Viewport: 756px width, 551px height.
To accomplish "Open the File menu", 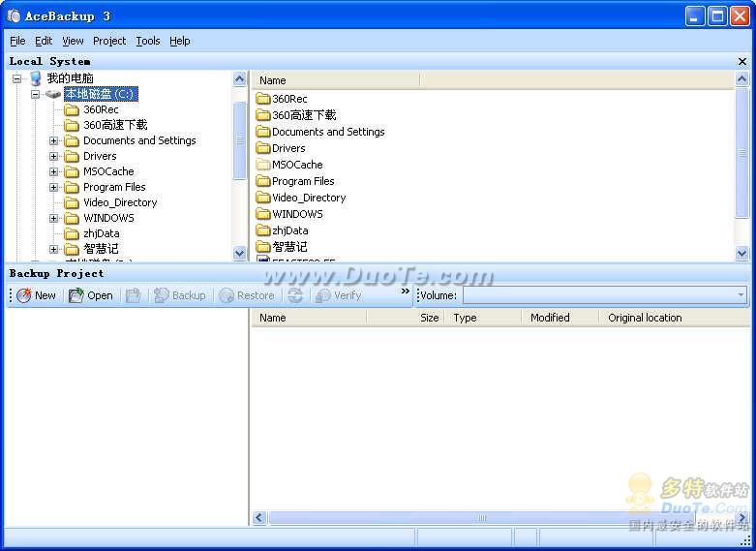I will point(17,41).
